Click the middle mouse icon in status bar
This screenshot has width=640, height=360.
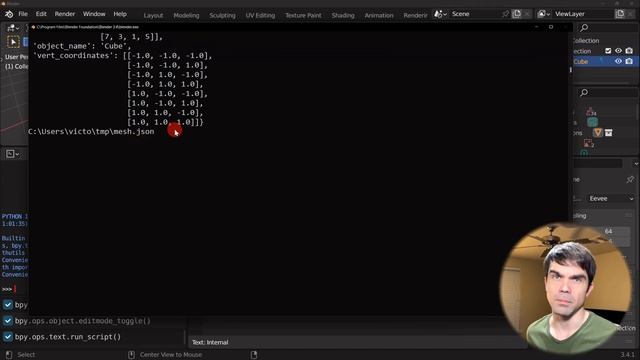click(x=131, y=355)
